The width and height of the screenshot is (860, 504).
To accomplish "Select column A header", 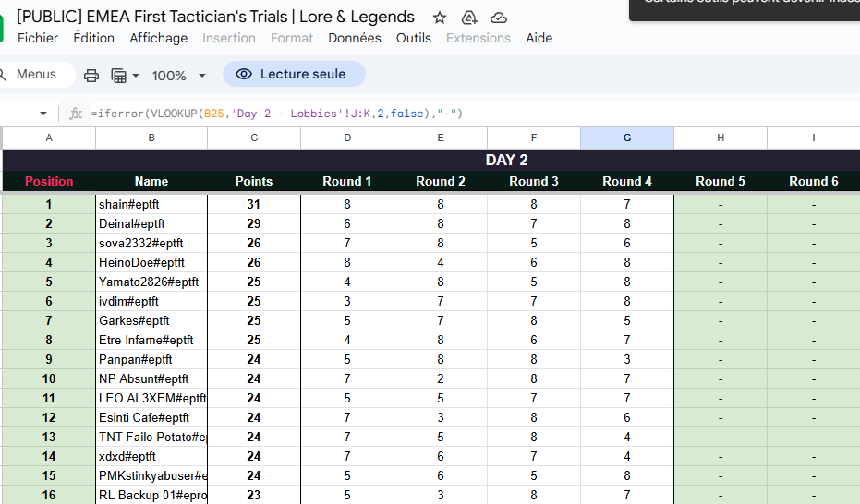I will [x=49, y=138].
